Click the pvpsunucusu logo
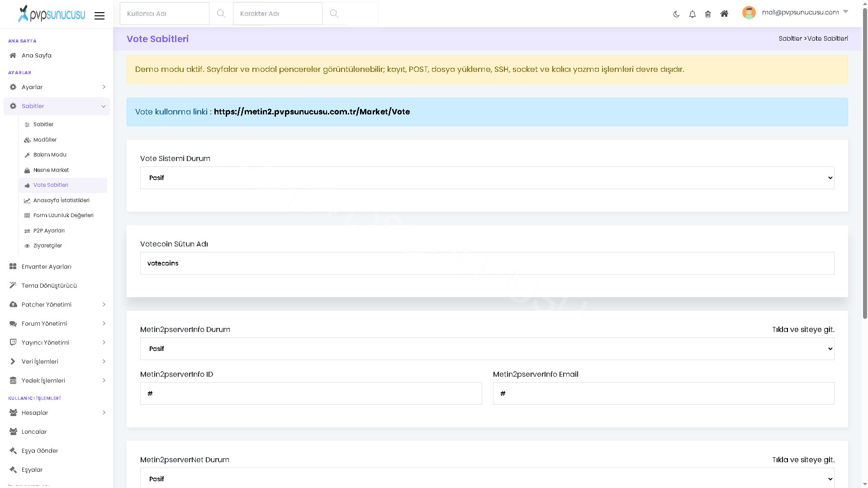Viewport: 868px width, 488px height. click(x=52, y=14)
